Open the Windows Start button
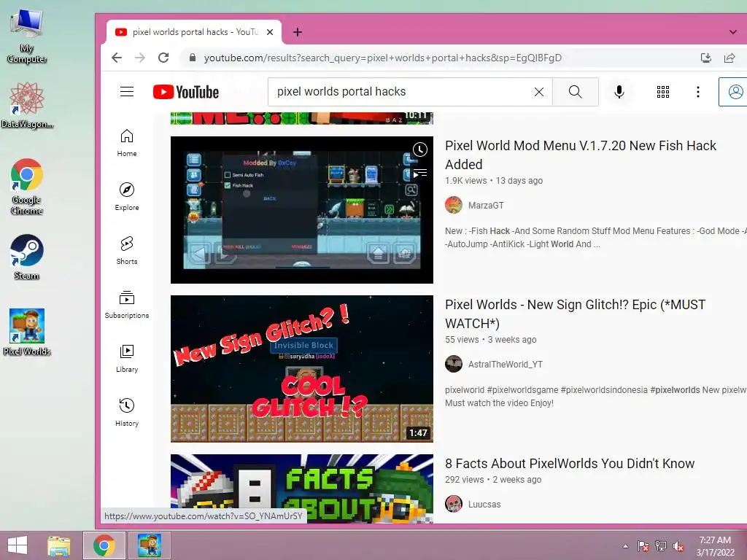This screenshot has width=747, height=560. [x=18, y=545]
